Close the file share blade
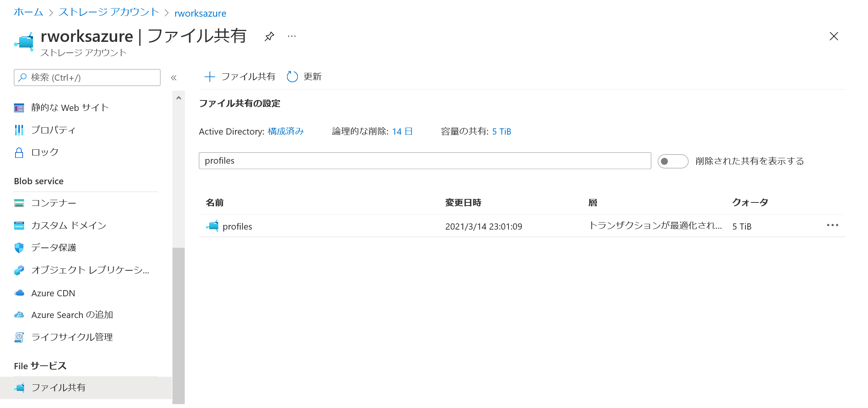This screenshot has width=868, height=408. (x=833, y=36)
